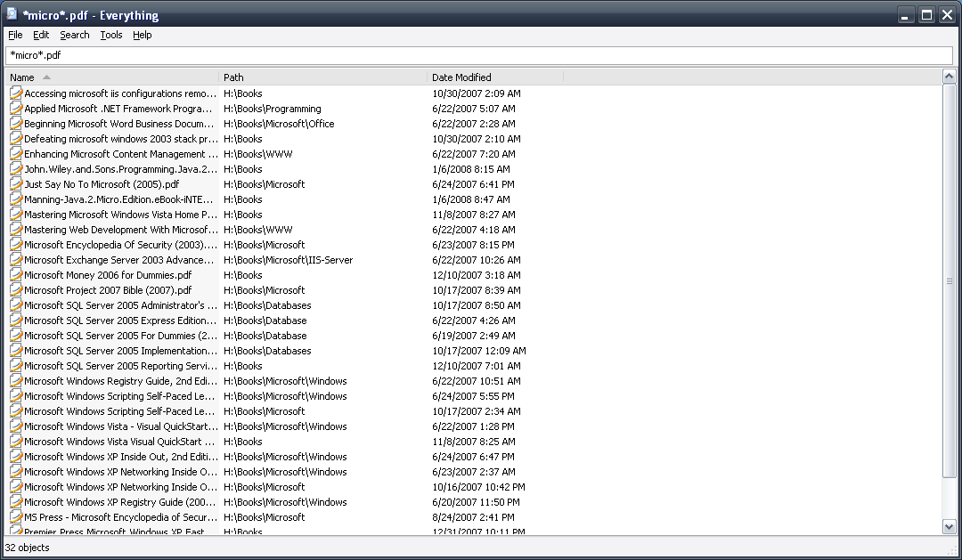Click the scroll up arrow of results list
962x560 pixels.
pos(950,77)
